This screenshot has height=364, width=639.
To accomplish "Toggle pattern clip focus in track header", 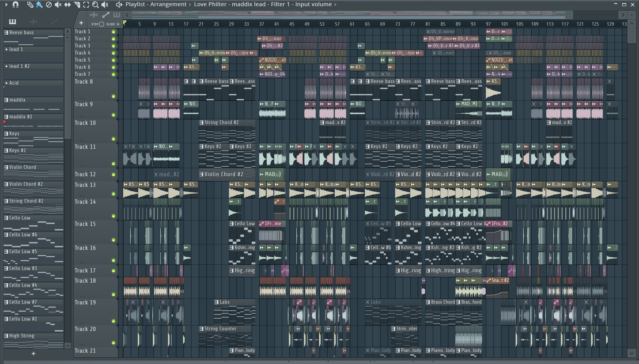I will pos(116,15).
